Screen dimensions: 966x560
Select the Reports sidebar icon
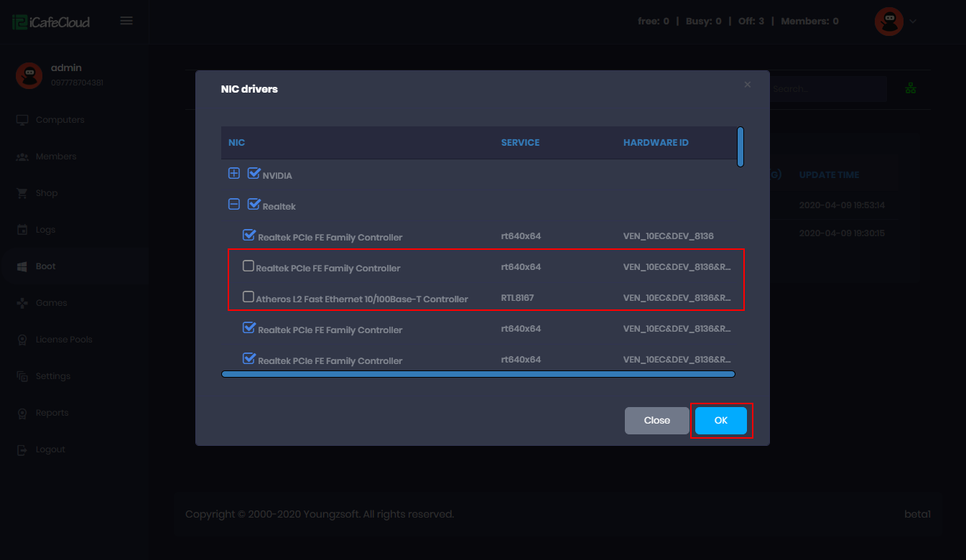coord(22,412)
